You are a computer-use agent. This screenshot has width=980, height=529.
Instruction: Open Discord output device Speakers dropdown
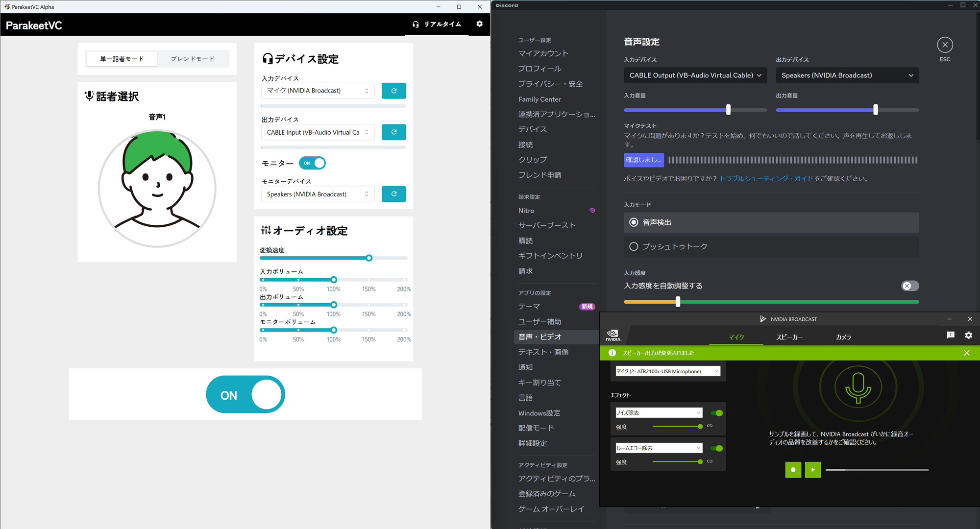(847, 75)
